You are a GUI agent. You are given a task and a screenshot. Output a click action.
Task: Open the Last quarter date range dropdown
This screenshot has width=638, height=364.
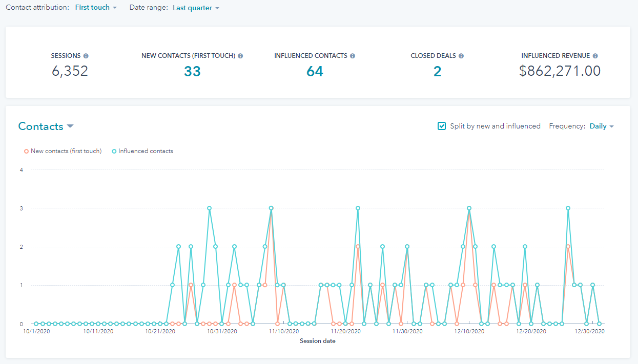(x=196, y=8)
